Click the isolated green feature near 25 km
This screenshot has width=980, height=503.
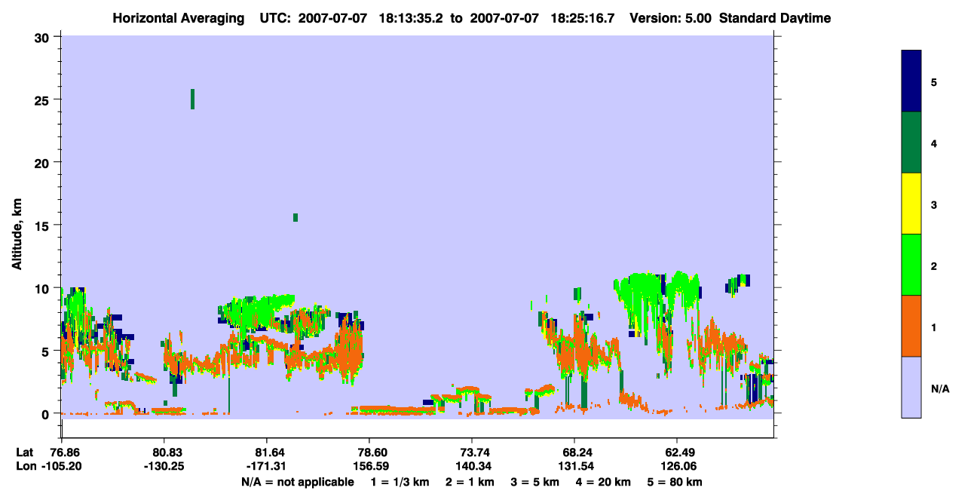coord(193,99)
